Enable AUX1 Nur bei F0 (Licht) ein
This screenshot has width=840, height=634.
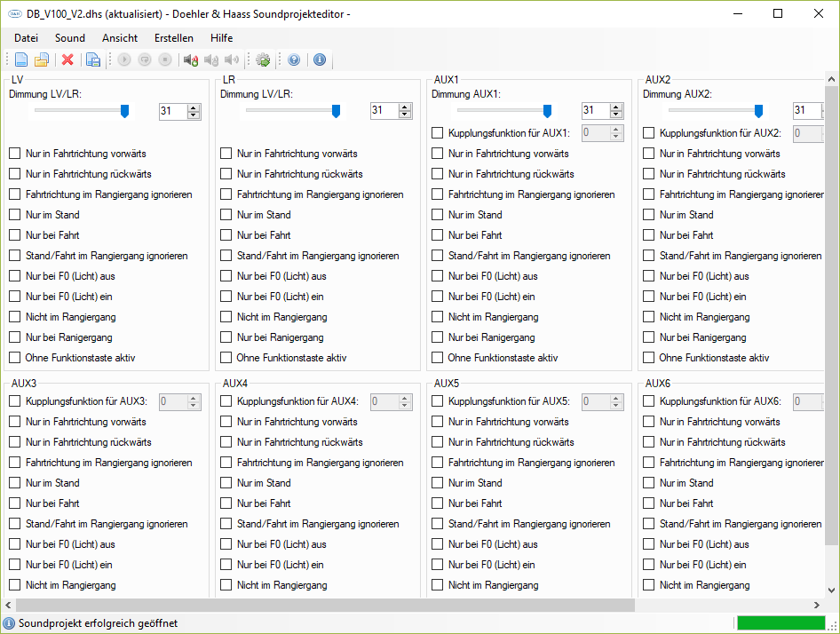438,297
